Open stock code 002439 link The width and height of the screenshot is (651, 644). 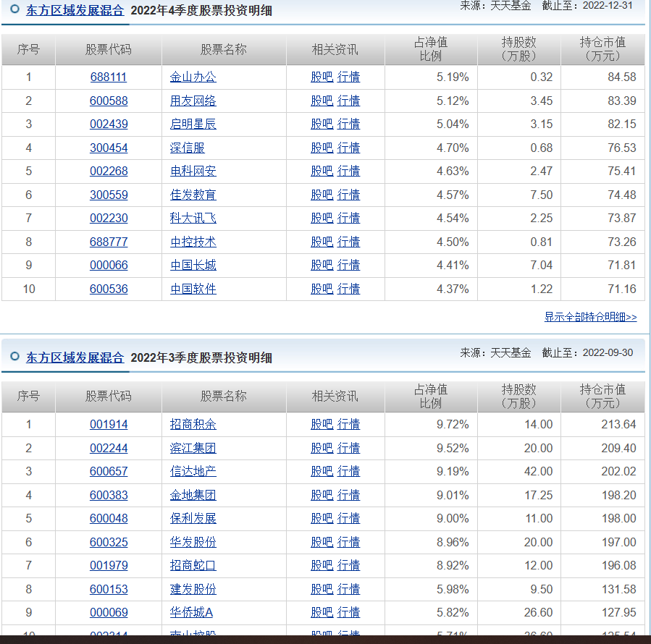tap(109, 124)
